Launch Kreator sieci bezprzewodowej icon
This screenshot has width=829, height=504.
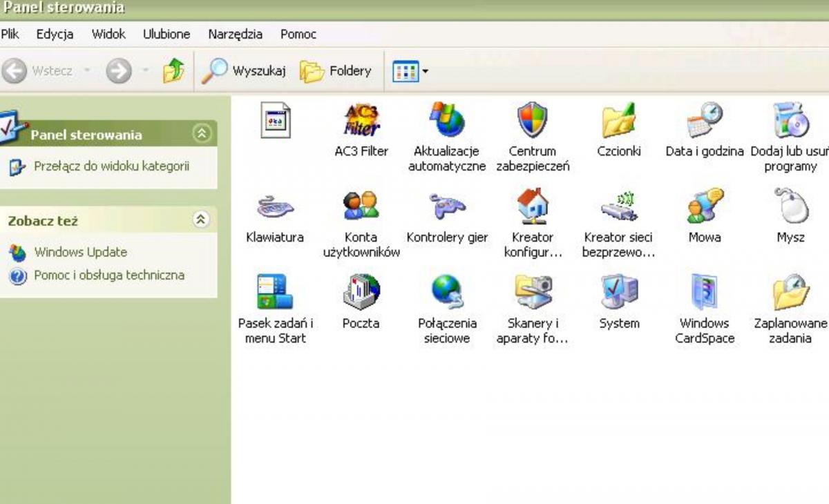(618, 206)
